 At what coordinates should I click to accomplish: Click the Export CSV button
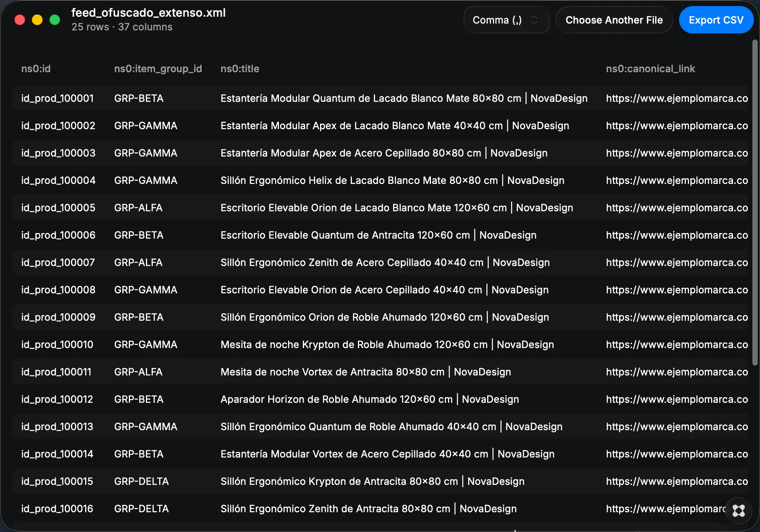[716, 20]
